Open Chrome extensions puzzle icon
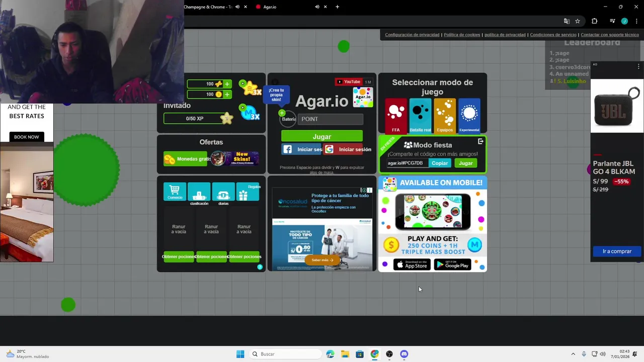The height and width of the screenshot is (362, 644). (x=595, y=21)
